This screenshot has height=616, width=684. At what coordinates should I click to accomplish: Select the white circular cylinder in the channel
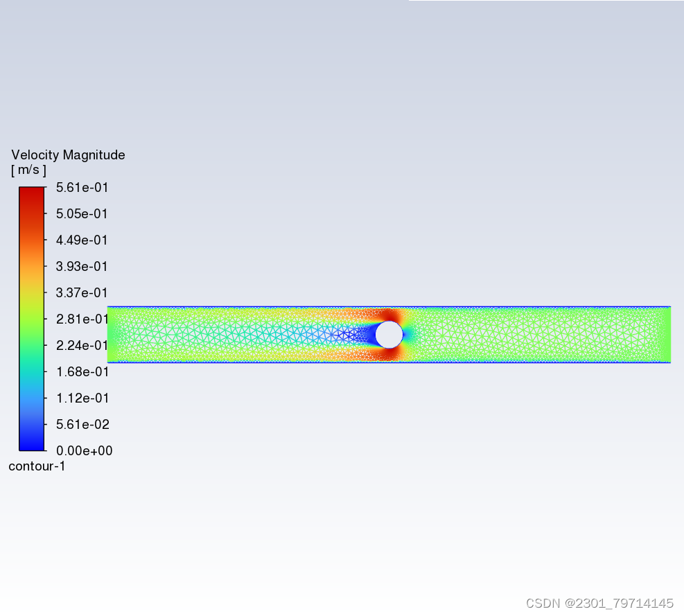[389, 335]
